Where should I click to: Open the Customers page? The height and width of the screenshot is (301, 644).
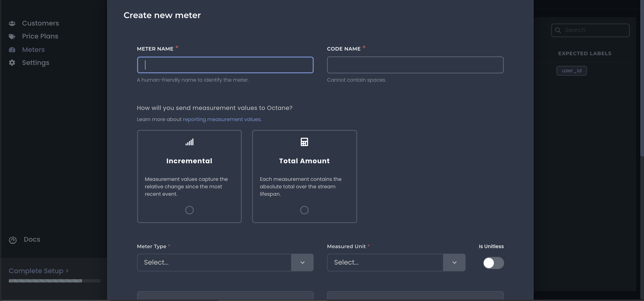point(41,23)
